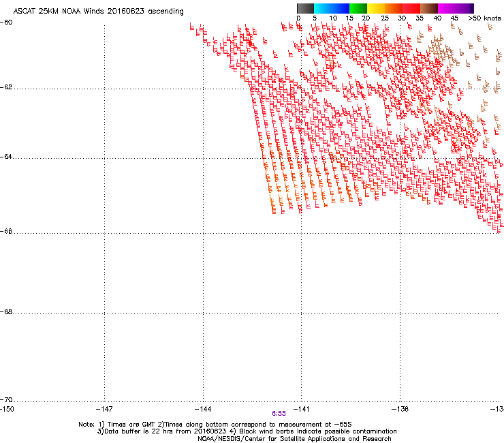Click the -147 longitude axis label
This screenshot has height=443, width=504.
coord(104,409)
